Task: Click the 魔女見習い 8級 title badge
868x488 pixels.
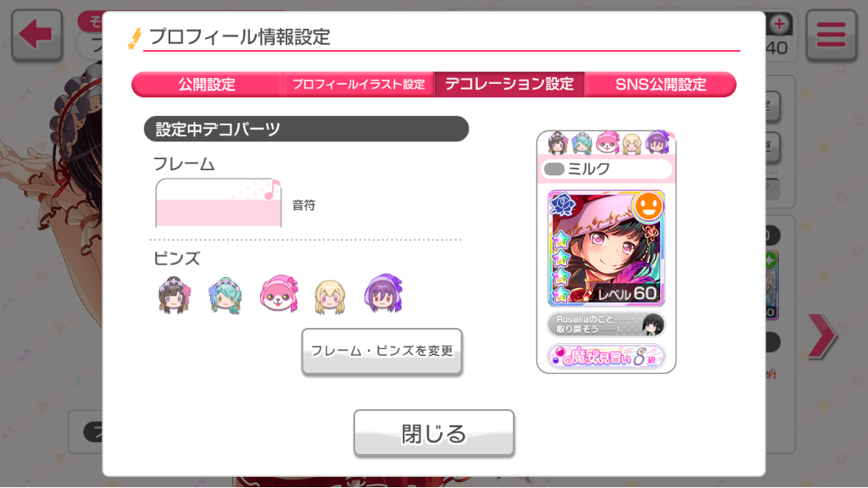Action: 606,357
